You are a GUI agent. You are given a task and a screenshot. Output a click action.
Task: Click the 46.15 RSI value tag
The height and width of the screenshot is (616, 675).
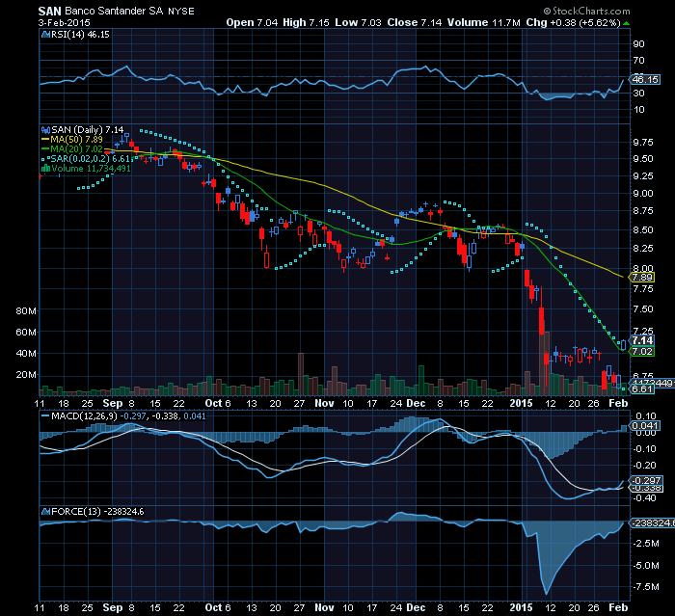pos(645,80)
